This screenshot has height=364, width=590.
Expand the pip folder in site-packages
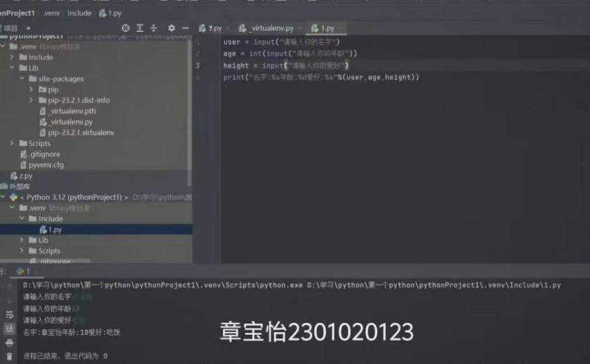click(32, 90)
